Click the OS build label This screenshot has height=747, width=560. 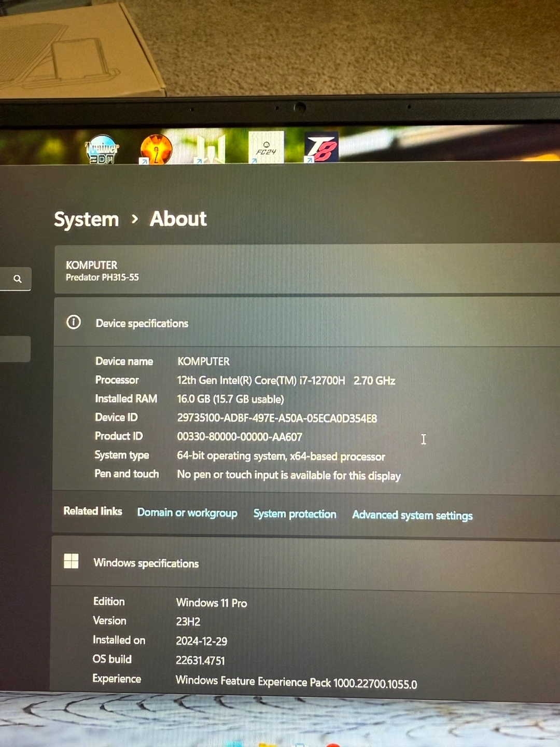(112, 659)
